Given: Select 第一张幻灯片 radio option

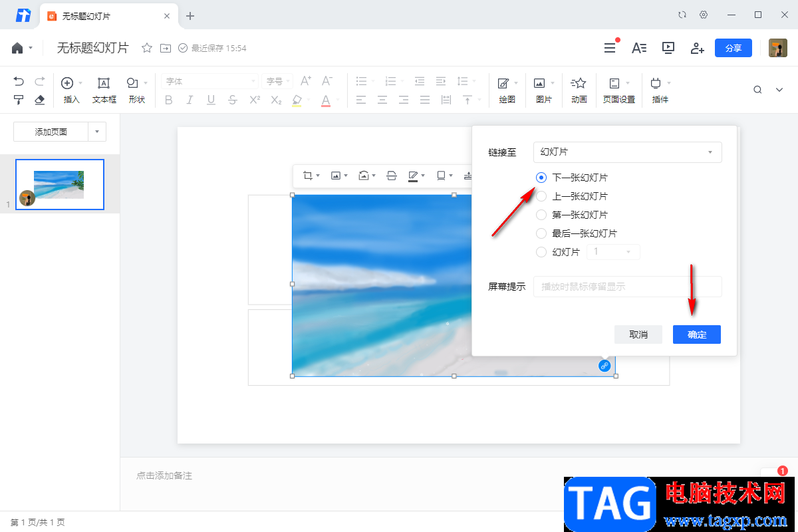Looking at the screenshot, I should coord(541,215).
